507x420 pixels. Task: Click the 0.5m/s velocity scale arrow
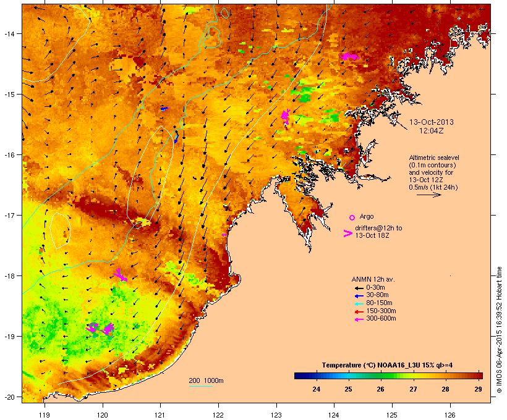click(x=428, y=195)
